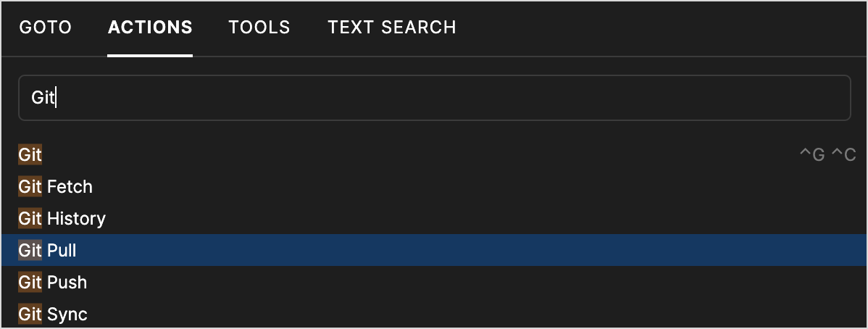Open the Git History action
The width and height of the screenshot is (868, 329).
[62, 219]
